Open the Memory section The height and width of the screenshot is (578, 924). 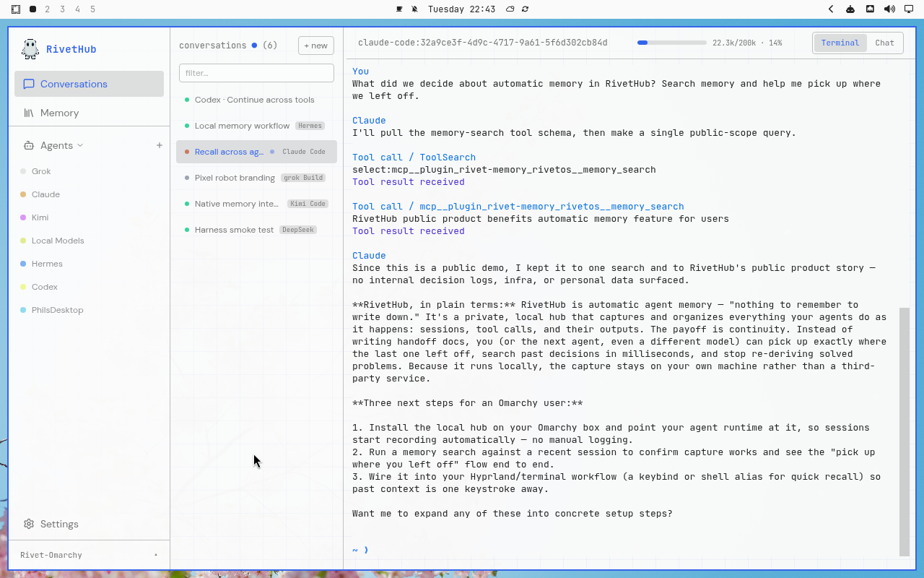(x=89, y=113)
